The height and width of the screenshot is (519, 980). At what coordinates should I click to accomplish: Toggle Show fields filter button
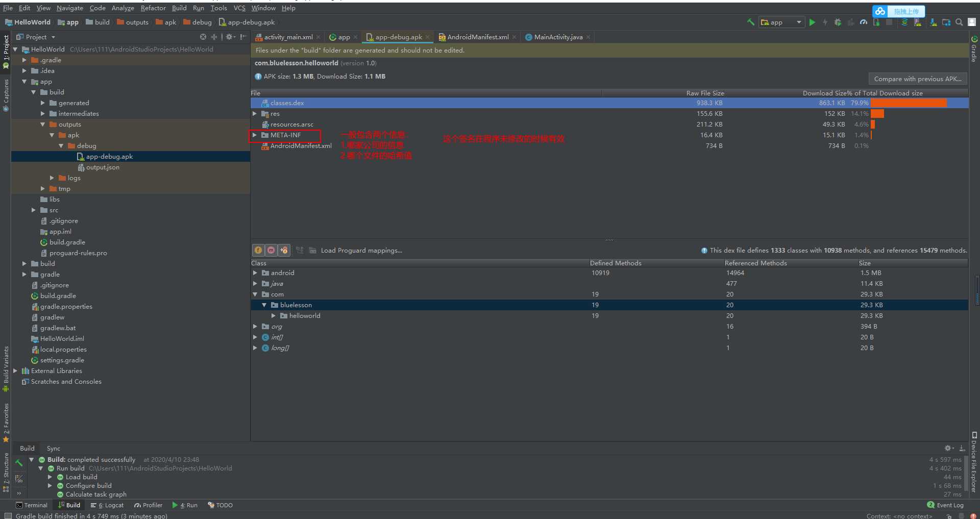(258, 250)
